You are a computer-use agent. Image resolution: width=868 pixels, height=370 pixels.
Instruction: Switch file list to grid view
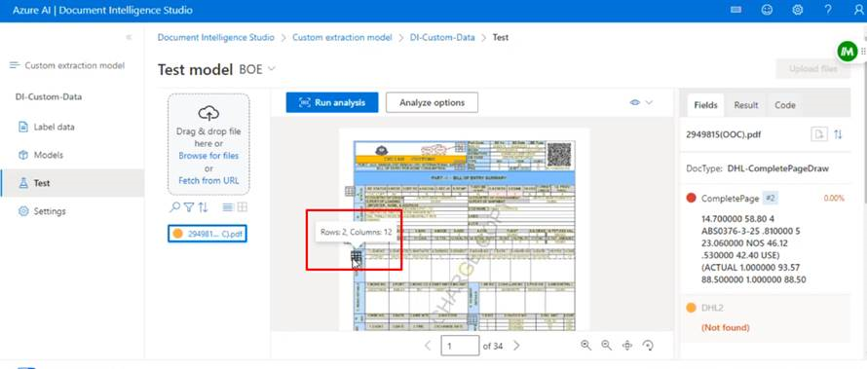pos(242,207)
